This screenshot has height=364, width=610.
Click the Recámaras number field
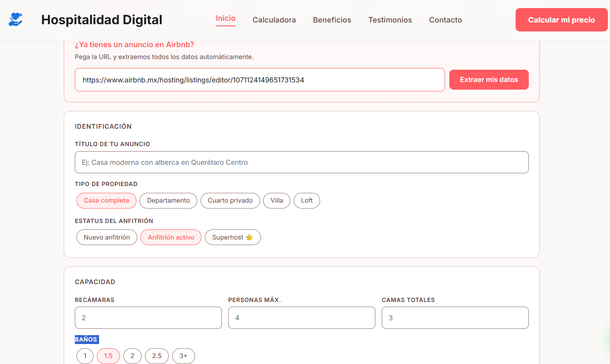pos(148,318)
